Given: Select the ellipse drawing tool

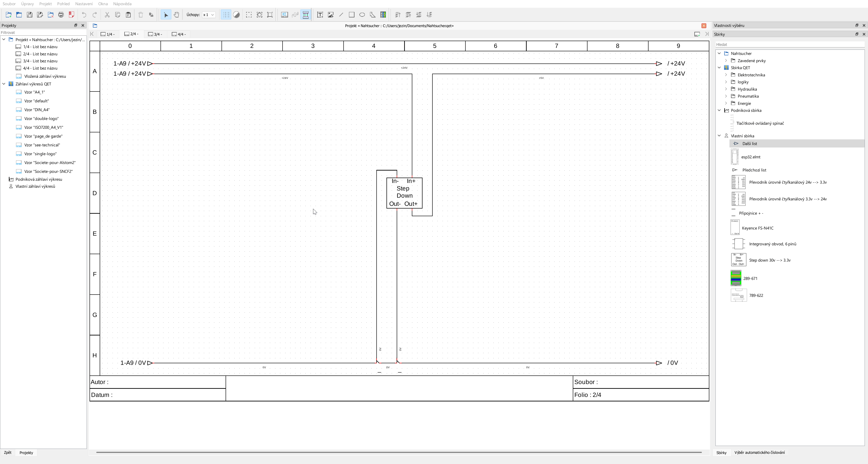Looking at the screenshot, I should coord(362,15).
